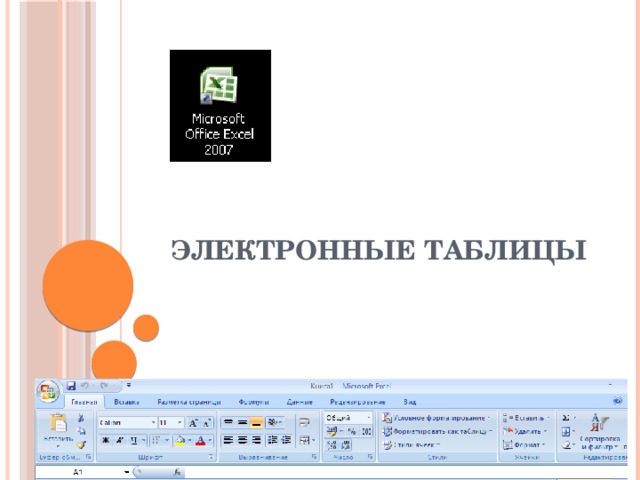Open the Clear eraser icon in the editing group
The width and height of the screenshot is (640, 480).
coord(566,445)
